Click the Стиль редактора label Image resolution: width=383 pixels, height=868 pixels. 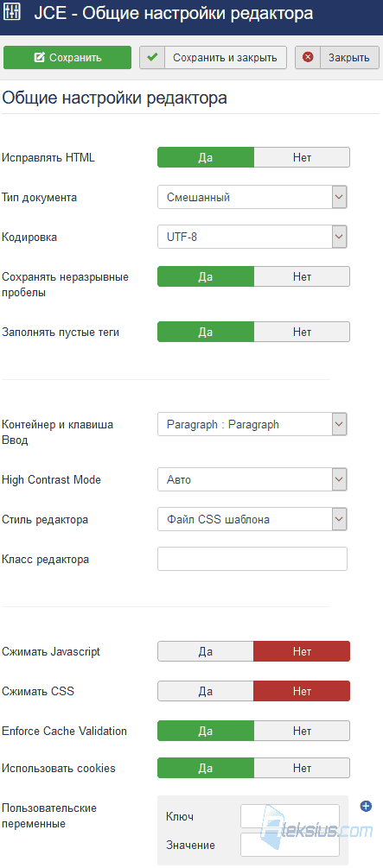coord(45,520)
